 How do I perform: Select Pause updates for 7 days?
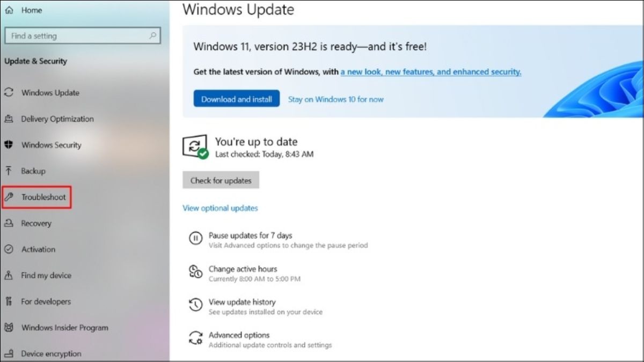251,235
